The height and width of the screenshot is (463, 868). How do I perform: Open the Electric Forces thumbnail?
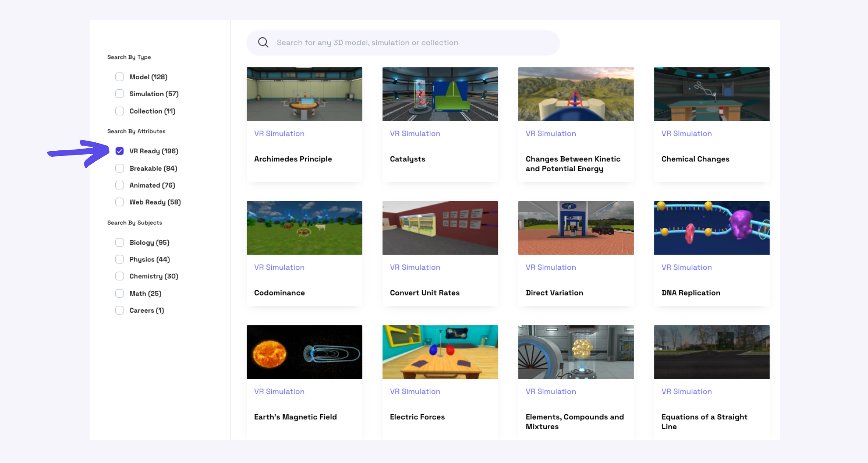pos(440,352)
